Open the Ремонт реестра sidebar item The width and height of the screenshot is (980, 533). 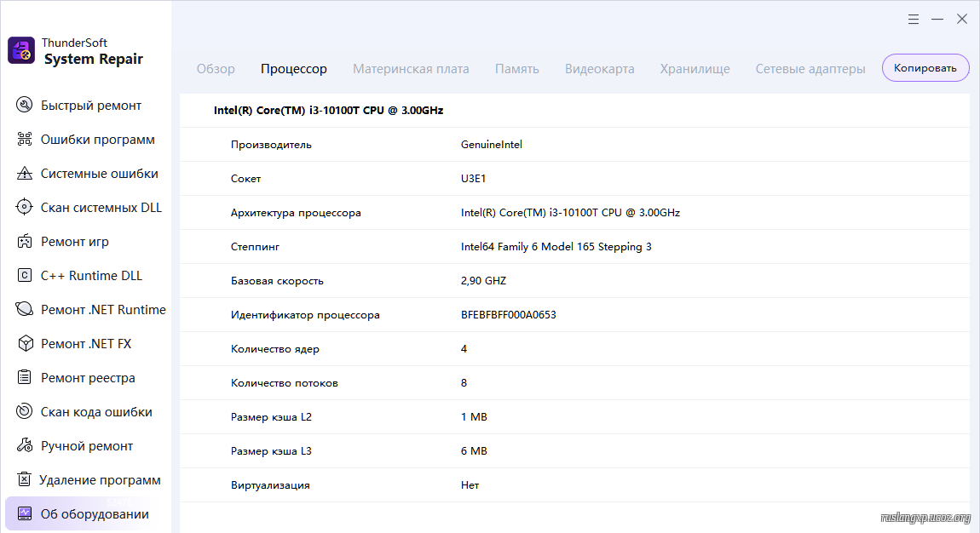pyautogui.click(x=88, y=378)
